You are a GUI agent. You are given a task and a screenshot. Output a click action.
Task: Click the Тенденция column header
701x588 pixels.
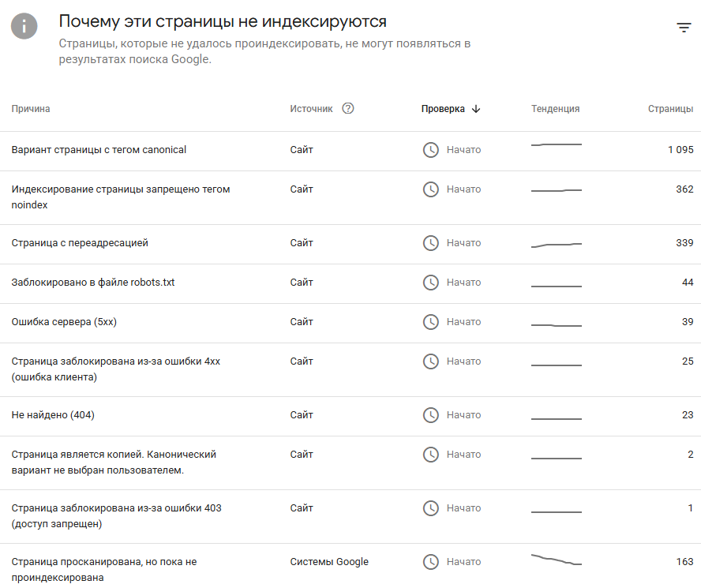(555, 109)
